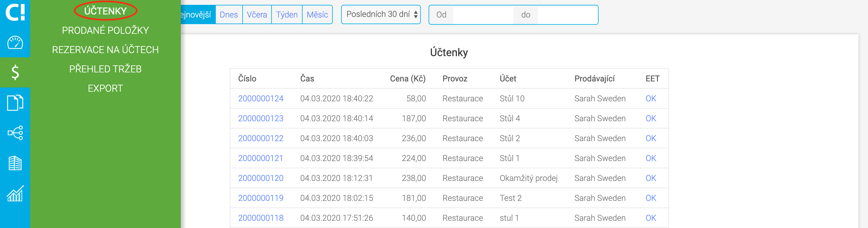Screen dimensions: 868x228
Task: Open receipt 2000000122
Action: (261, 138)
